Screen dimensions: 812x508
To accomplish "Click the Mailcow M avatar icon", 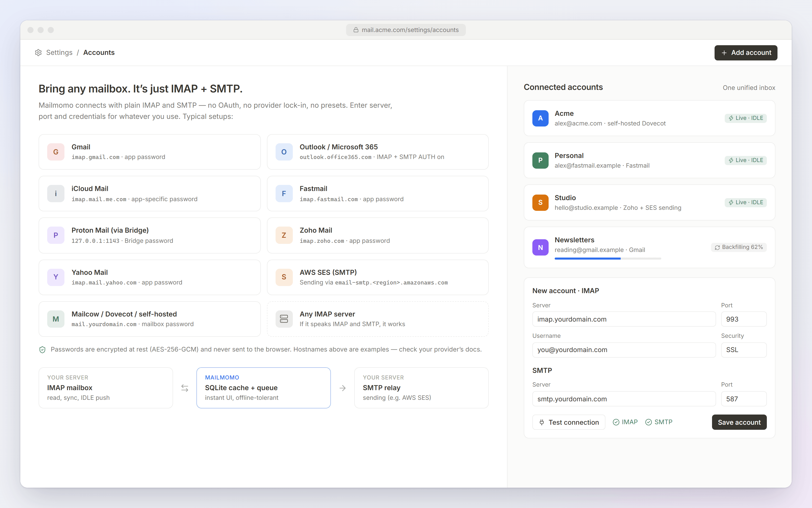I will point(56,319).
